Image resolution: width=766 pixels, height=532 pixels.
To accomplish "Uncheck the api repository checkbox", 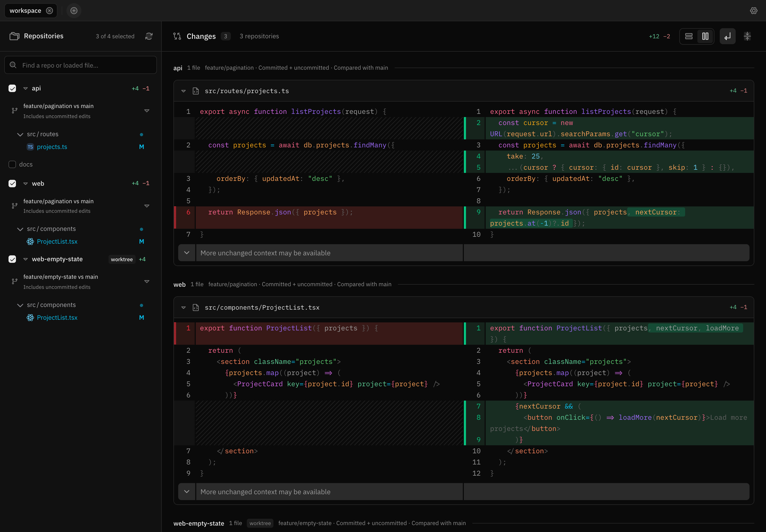I will click(12, 88).
